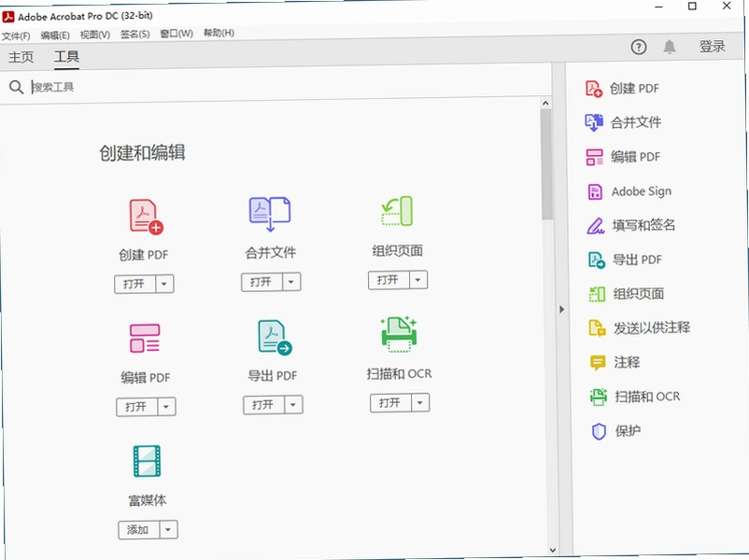This screenshot has width=749, height=560.
Task: Click the 导出 PDF icon in main panel
Action: [275, 337]
